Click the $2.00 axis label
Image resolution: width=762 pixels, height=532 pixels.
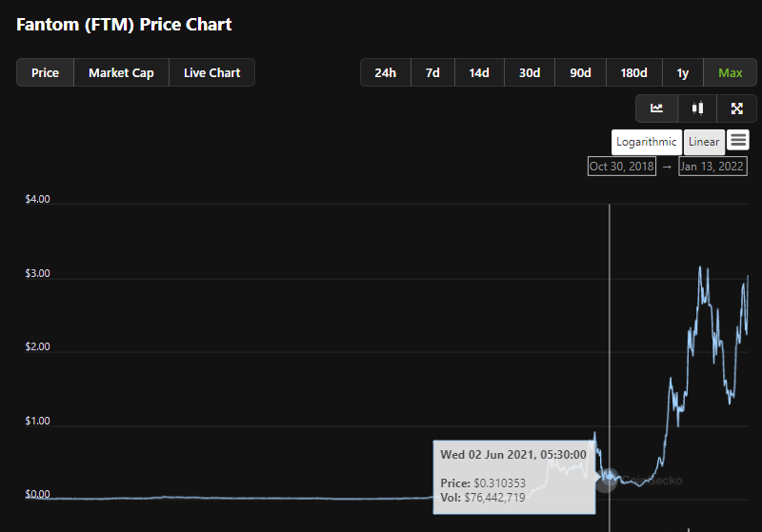tap(37, 346)
